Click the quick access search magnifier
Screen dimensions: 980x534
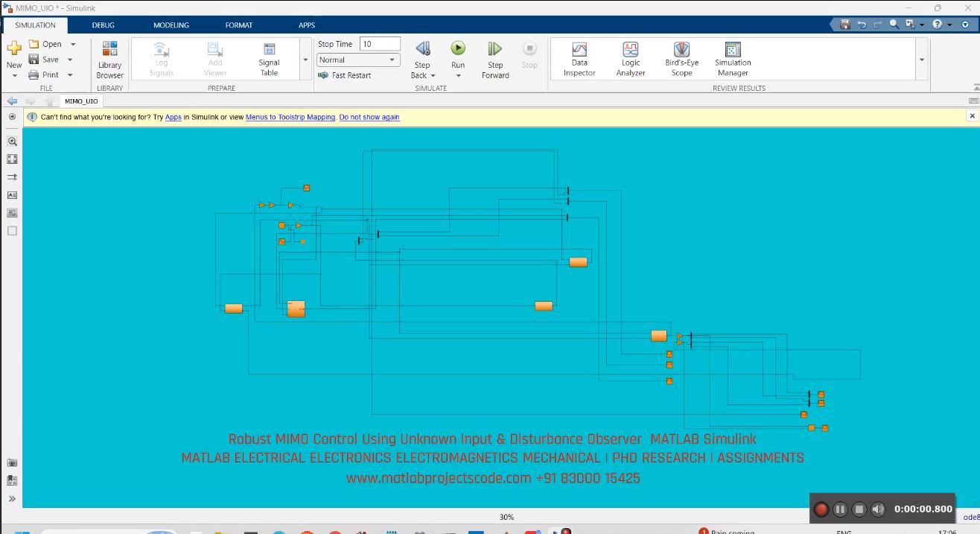[894, 25]
